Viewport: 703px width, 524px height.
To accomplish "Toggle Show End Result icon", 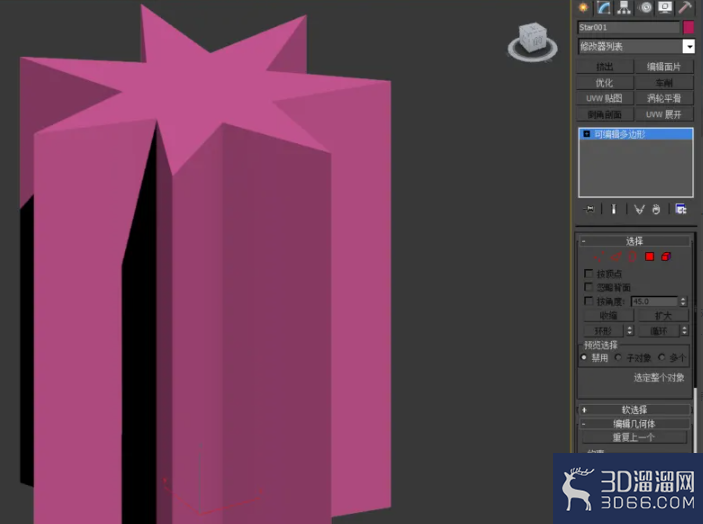I will coord(614,209).
